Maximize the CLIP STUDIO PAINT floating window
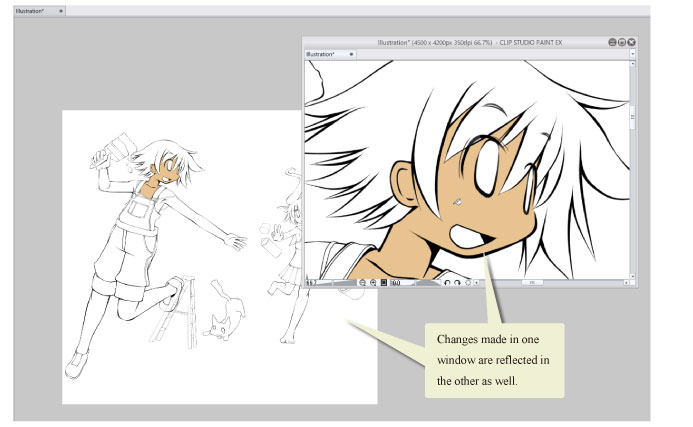Screen dimensions: 693x427 620,42
